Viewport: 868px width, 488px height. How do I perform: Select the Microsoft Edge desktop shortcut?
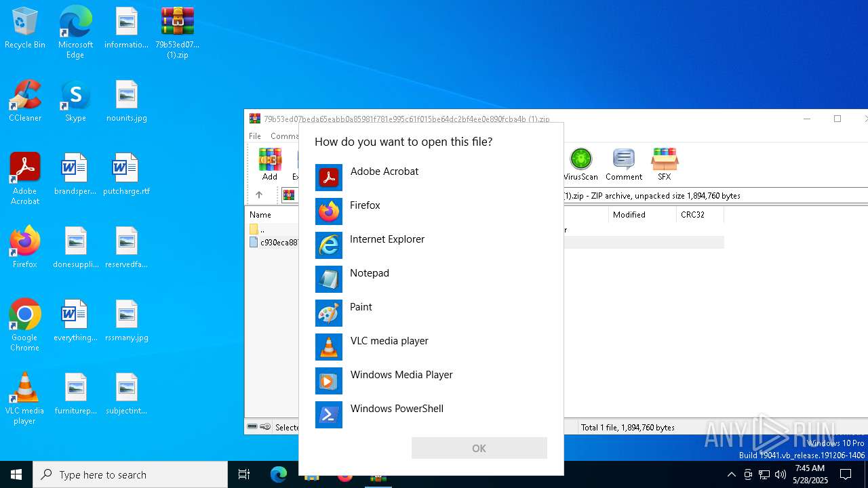click(75, 33)
